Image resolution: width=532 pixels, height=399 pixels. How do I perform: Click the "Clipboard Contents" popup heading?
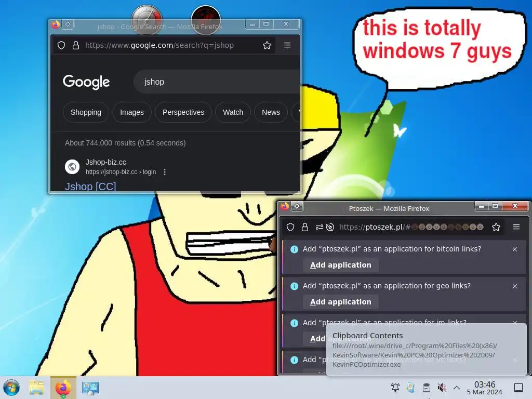(x=367, y=336)
